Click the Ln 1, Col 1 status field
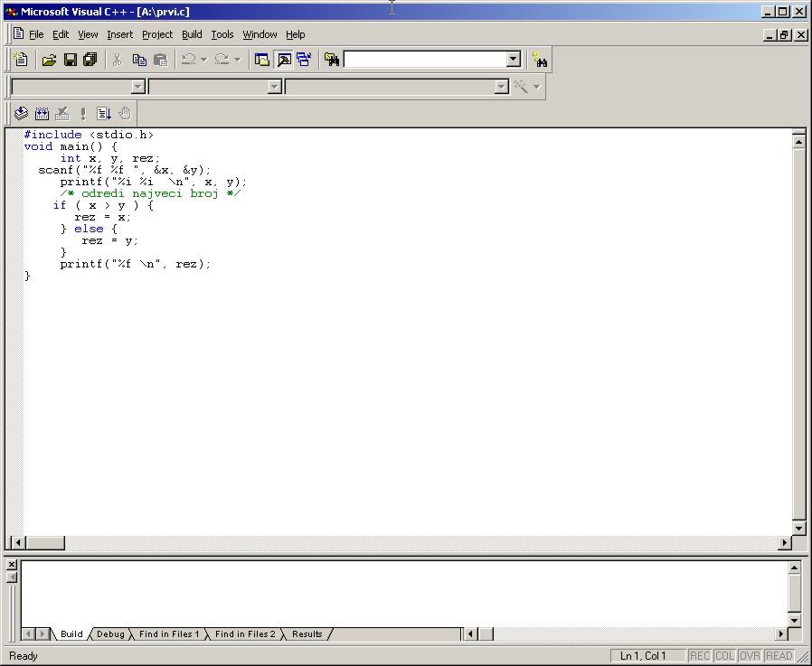The image size is (812, 666). pos(647,656)
